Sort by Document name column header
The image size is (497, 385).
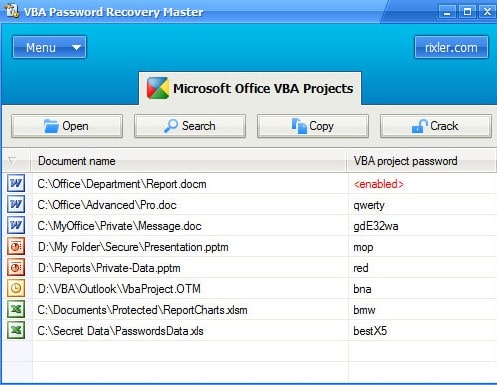(x=189, y=161)
